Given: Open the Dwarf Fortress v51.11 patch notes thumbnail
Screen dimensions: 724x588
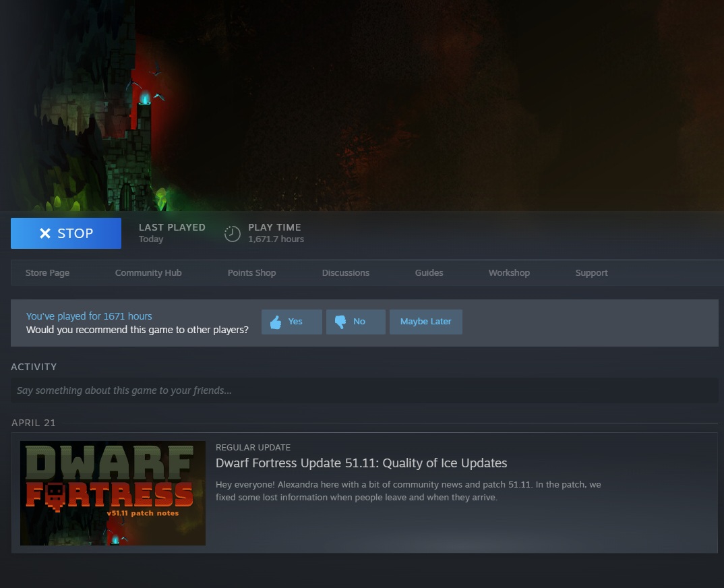Looking at the screenshot, I should pos(113,494).
